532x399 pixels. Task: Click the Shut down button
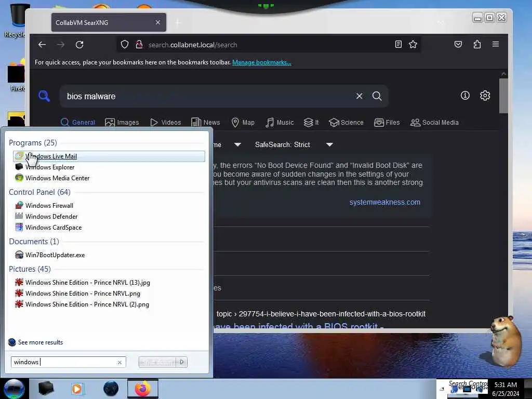pyautogui.click(x=158, y=362)
